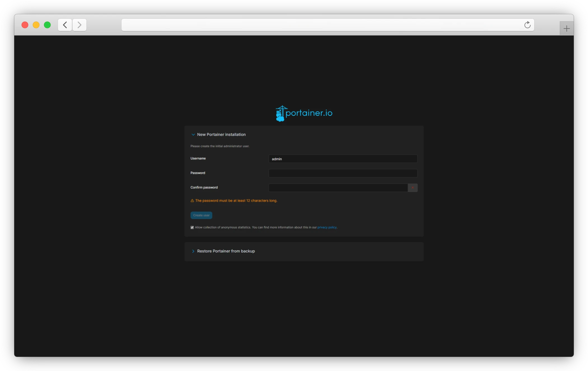Click into the Confirm password field

pos(338,188)
